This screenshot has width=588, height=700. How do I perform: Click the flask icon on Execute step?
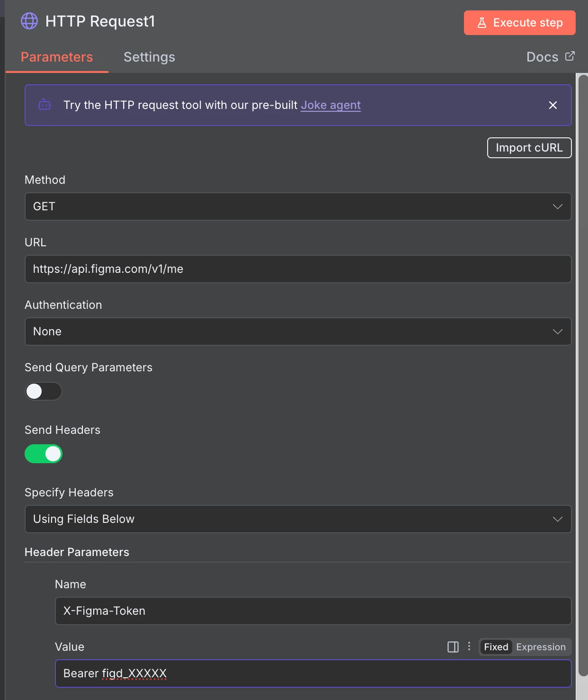[482, 23]
